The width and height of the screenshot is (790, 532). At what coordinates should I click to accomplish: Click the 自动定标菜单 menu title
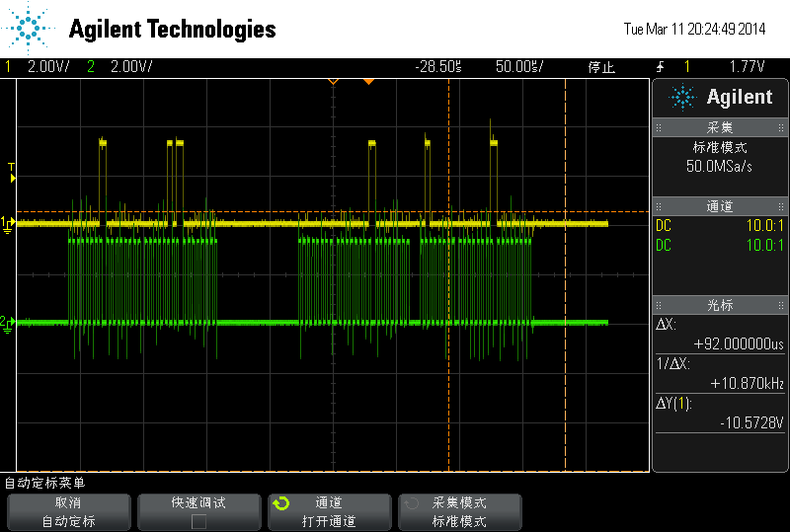44,483
